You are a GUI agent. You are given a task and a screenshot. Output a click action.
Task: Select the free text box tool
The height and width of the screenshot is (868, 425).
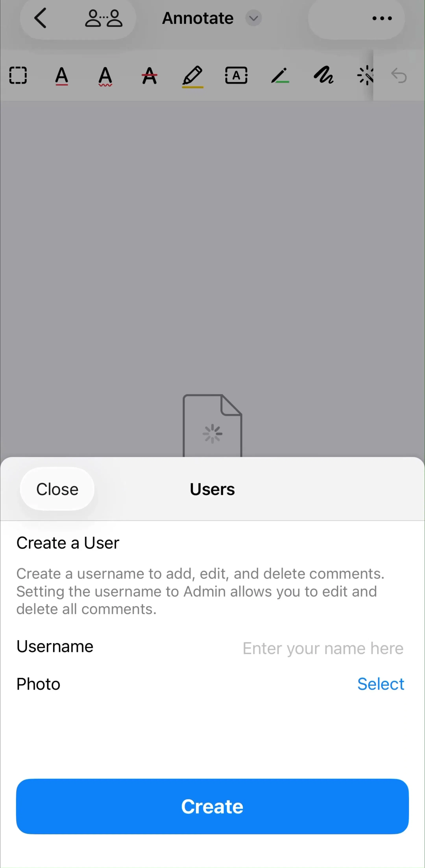[x=236, y=75]
